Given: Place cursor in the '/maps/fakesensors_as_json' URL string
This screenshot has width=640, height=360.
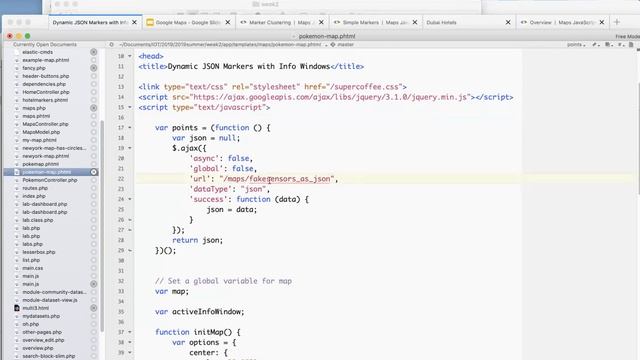Looking at the screenshot, I should 277,179.
